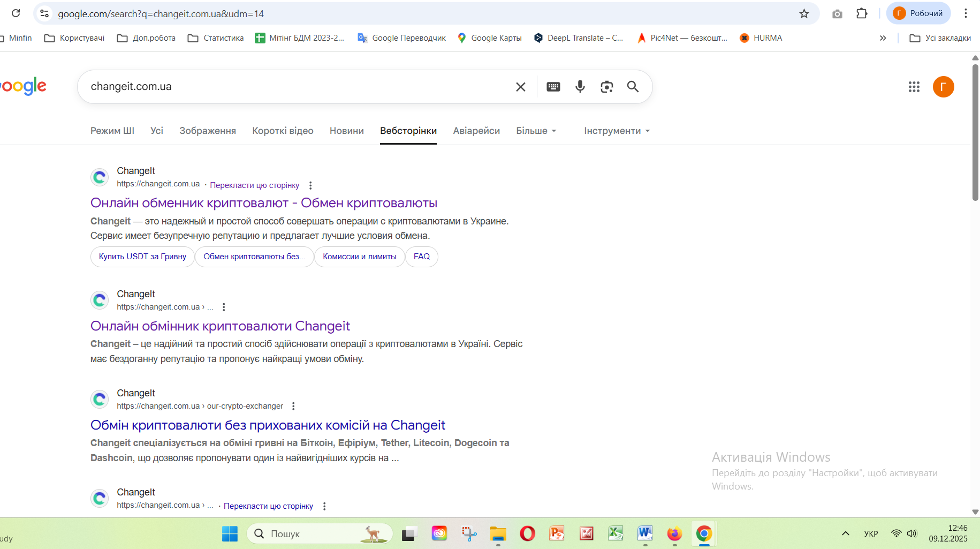Screen dimensions: 980x549
Task: Open the HURMA bookmark
Action: pyautogui.click(x=761, y=38)
